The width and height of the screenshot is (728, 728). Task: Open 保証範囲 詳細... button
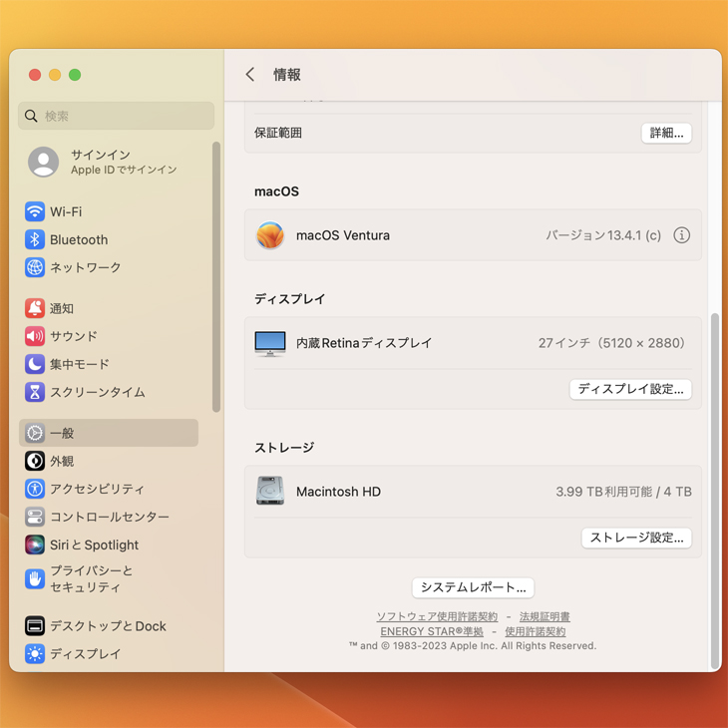[x=666, y=134]
